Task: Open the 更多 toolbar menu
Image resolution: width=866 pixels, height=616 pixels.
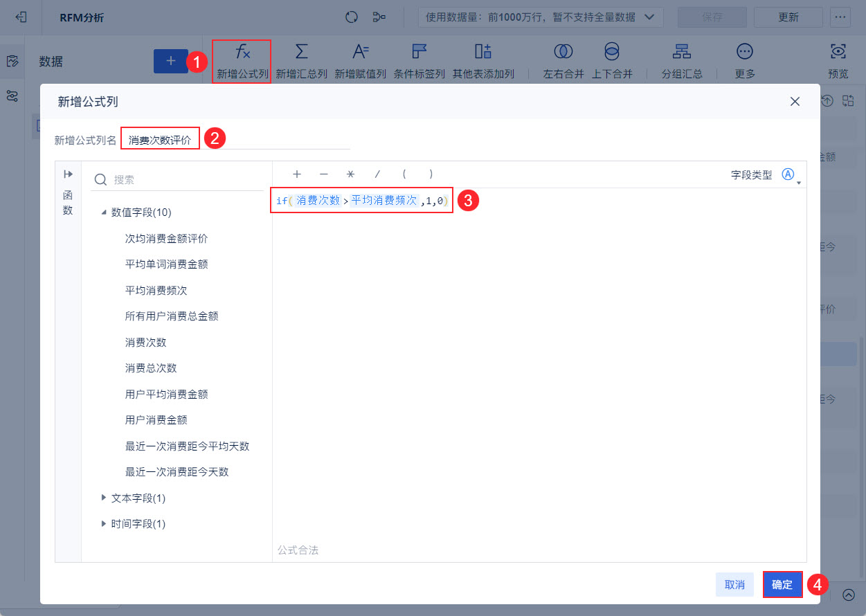Action: (745, 62)
